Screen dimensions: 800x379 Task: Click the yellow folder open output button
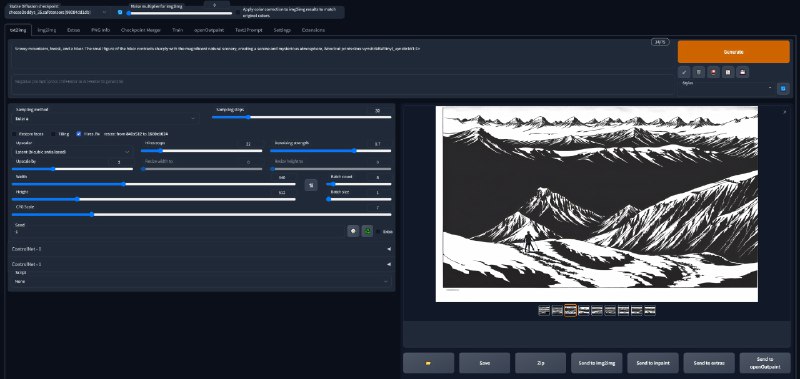tap(428, 363)
